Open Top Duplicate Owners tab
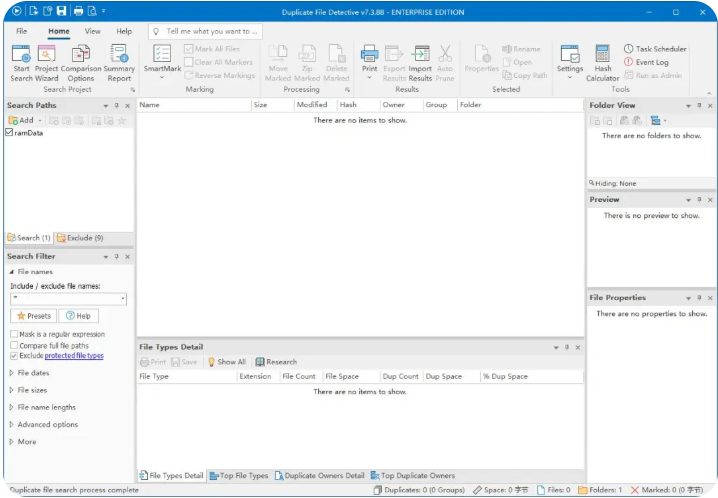The height and width of the screenshot is (498, 718). pyautogui.click(x=413, y=476)
